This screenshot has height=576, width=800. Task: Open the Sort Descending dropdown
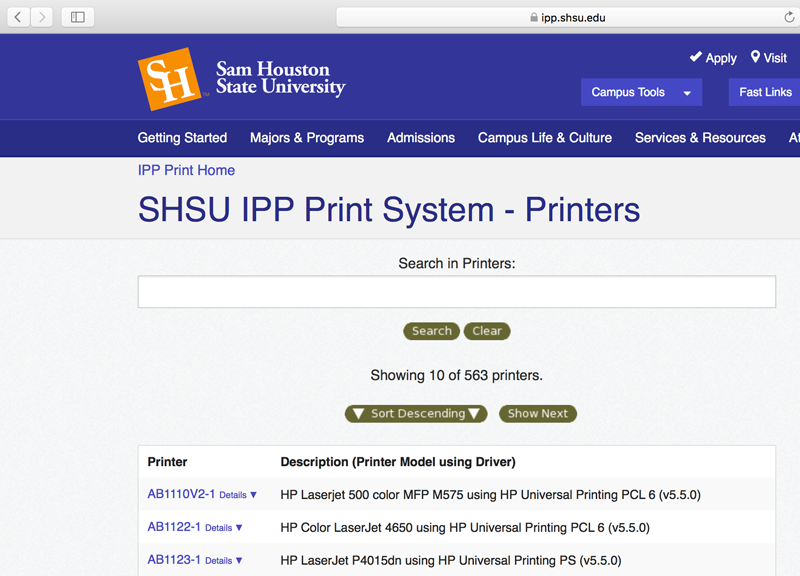tap(416, 413)
